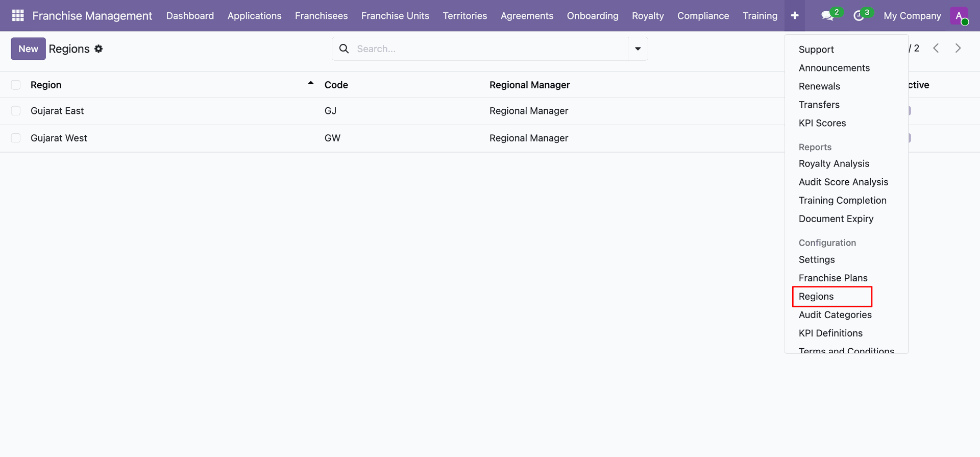Viewport: 980px width, 457px height.
Task: Click the Franchise Management app title
Action: click(92, 16)
